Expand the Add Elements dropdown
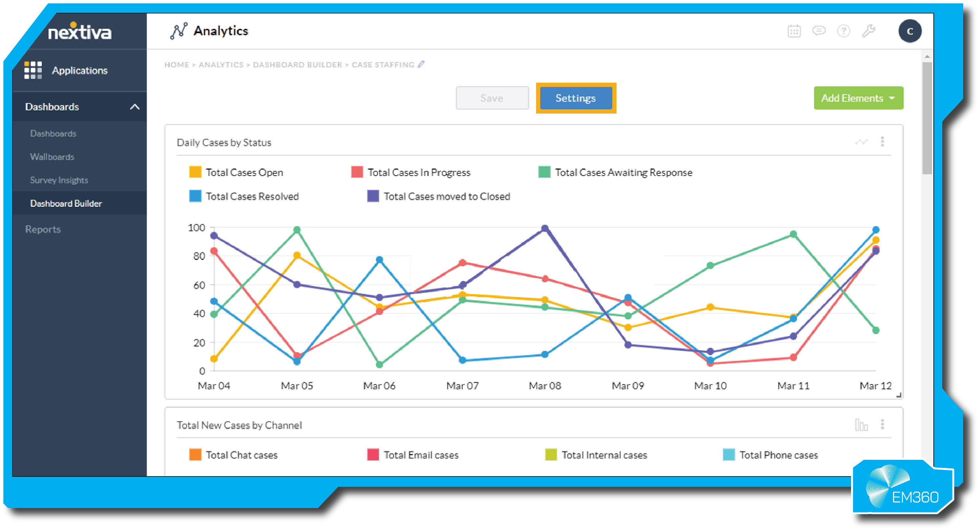 [858, 98]
